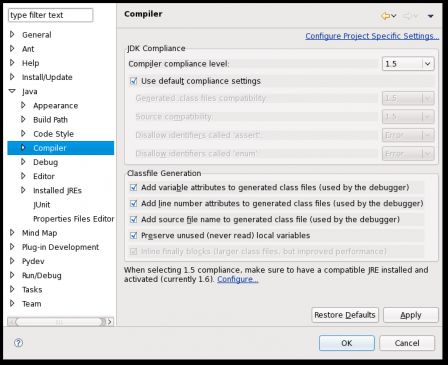Expand the Debug subtree arrow

(23, 162)
